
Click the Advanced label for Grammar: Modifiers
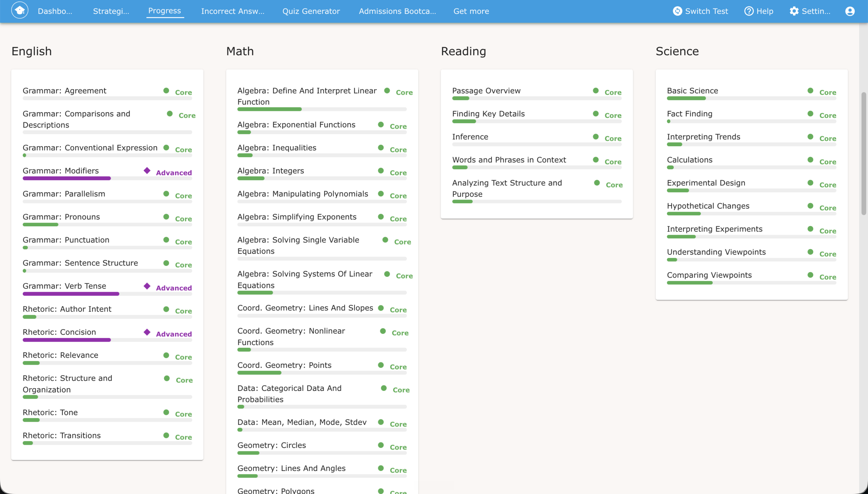(174, 173)
